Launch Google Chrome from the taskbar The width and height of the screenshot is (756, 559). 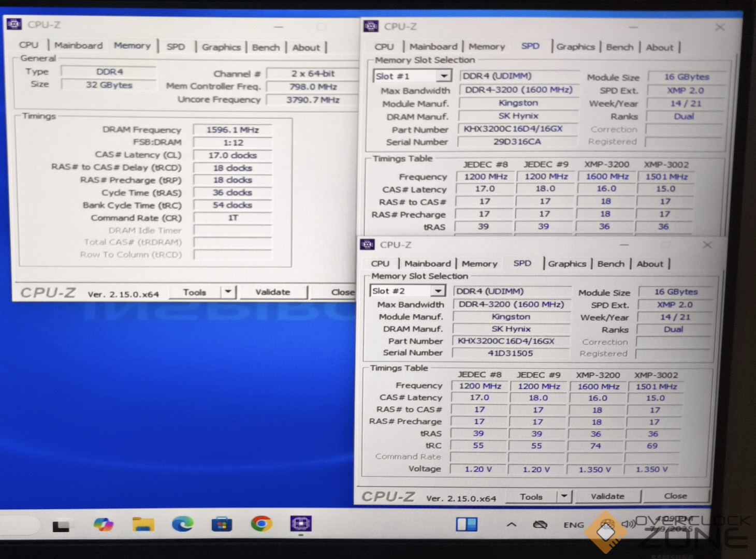point(261,524)
